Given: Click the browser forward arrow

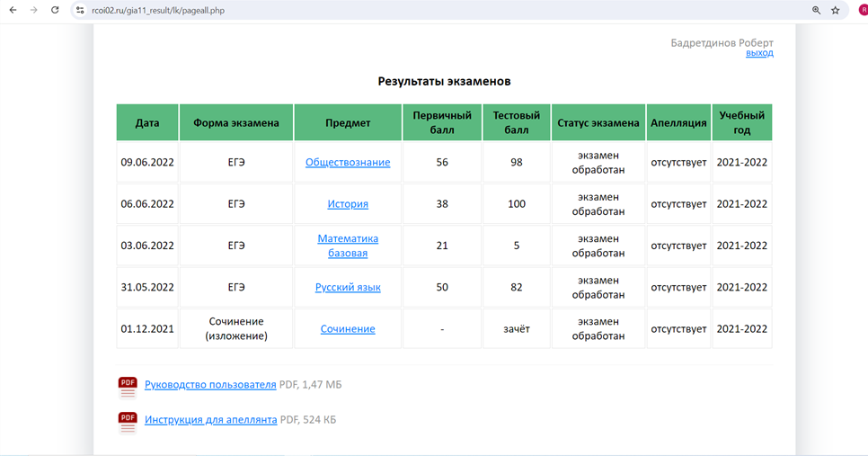Looking at the screenshot, I should point(34,10).
